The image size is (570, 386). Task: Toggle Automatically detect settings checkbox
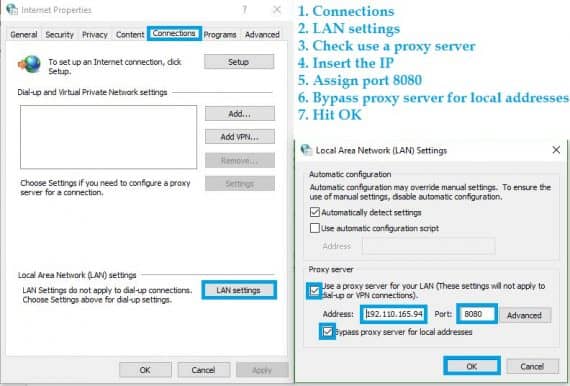tap(315, 212)
